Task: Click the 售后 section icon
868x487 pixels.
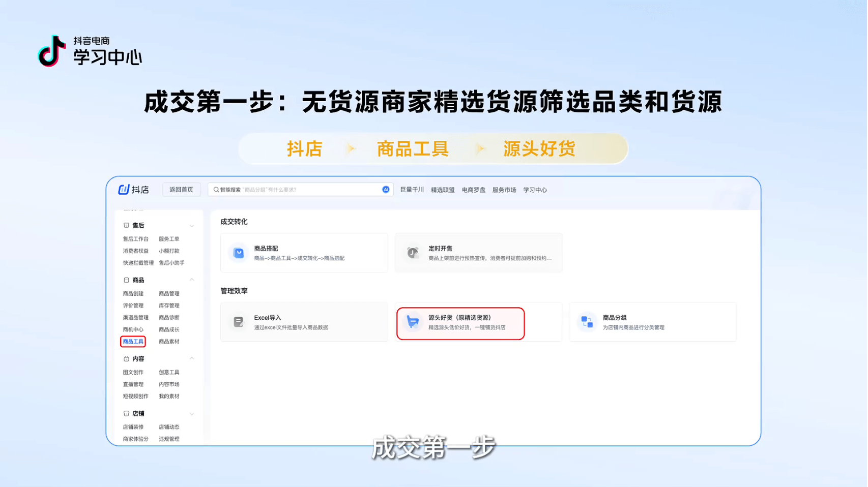Action: coord(126,225)
